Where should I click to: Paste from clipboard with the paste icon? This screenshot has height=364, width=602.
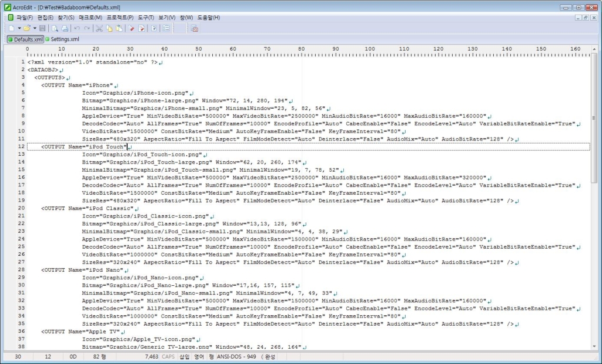pyautogui.click(x=119, y=28)
